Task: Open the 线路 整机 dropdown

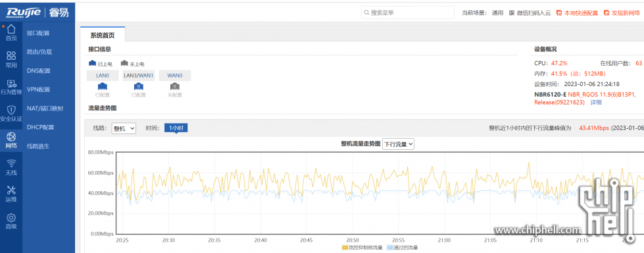Action: pyautogui.click(x=124, y=128)
